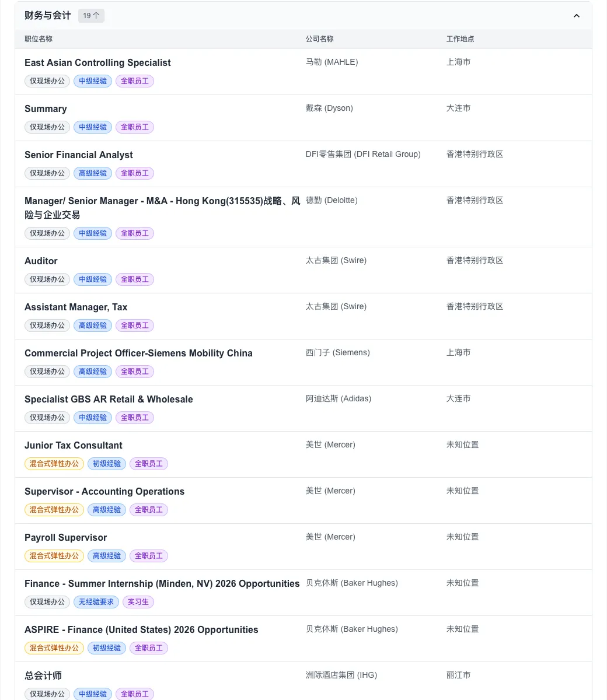Open ASPIRE - Finance 2026 Opportunities listing

coord(141,629)
